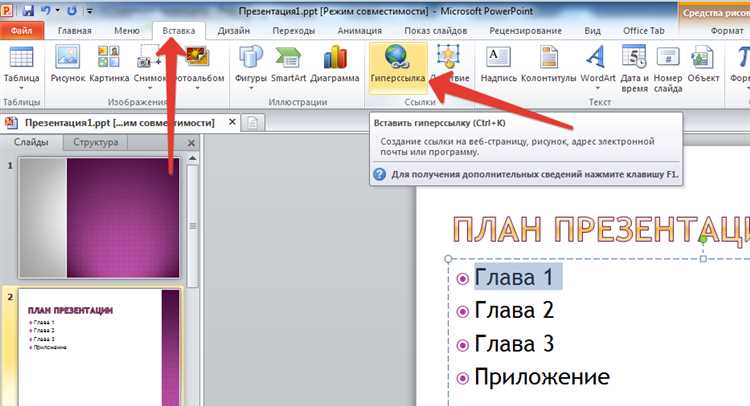750x406 pixels.
Task: Click the Глава 2 bullet text
Action: pos(514,310)
